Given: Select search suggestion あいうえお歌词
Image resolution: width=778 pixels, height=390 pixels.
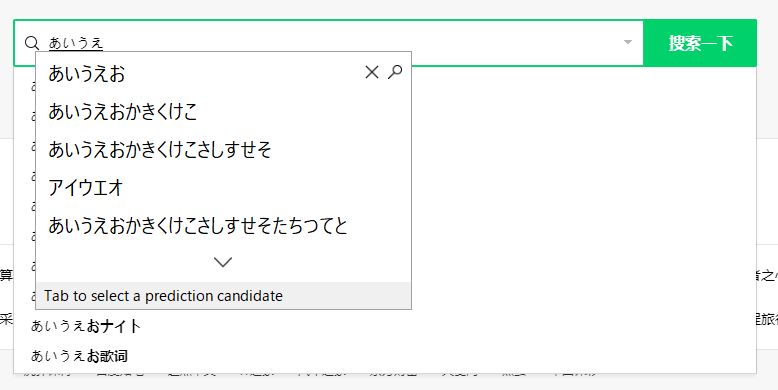Looking at the screenshot, I should click(x=79, y=356).
